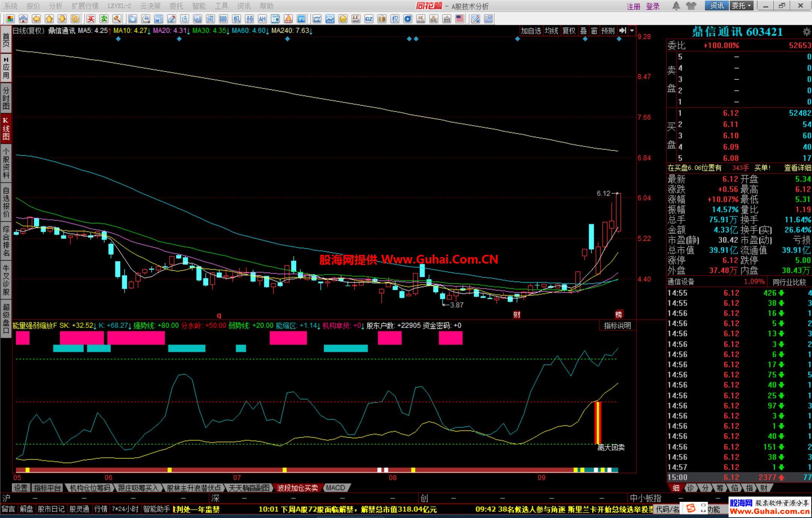Switch to 个股资料 sidebar tab
The height and width of the screenshot is (518, 812).
pyautogui.click(x=6, y=163)
